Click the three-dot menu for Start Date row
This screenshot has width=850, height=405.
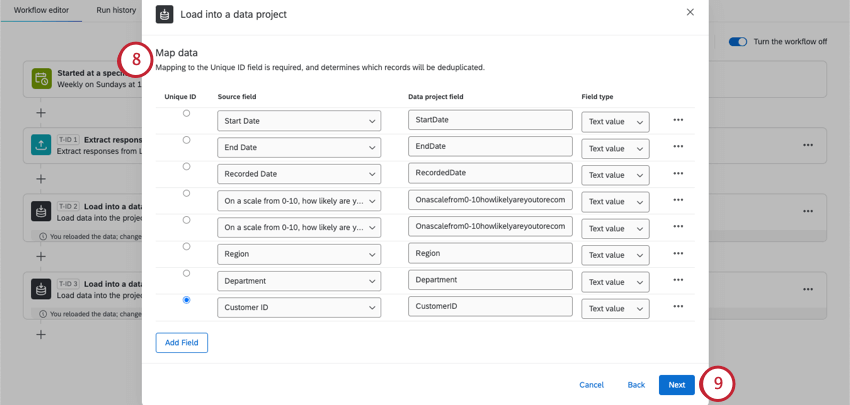pos(678,120)
